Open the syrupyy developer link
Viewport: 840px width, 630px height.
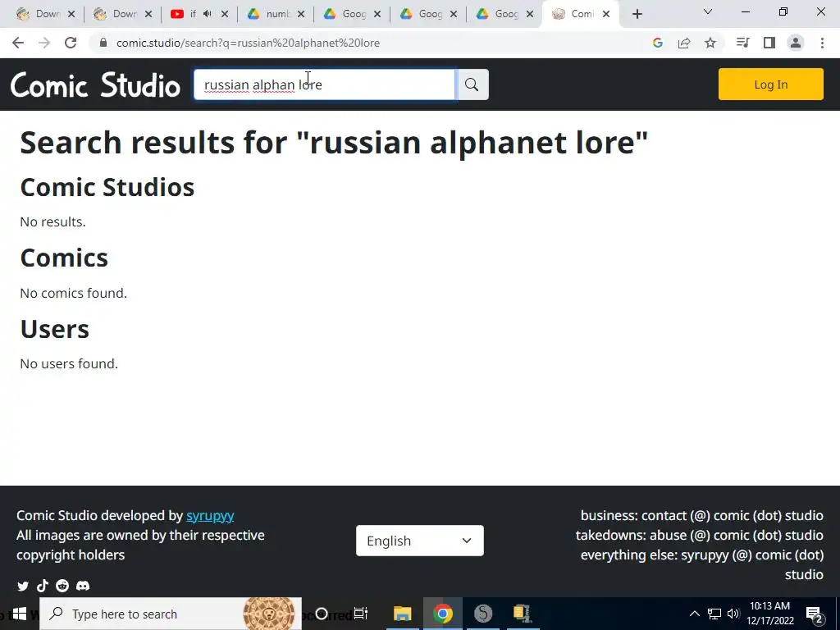coord(210,515)
